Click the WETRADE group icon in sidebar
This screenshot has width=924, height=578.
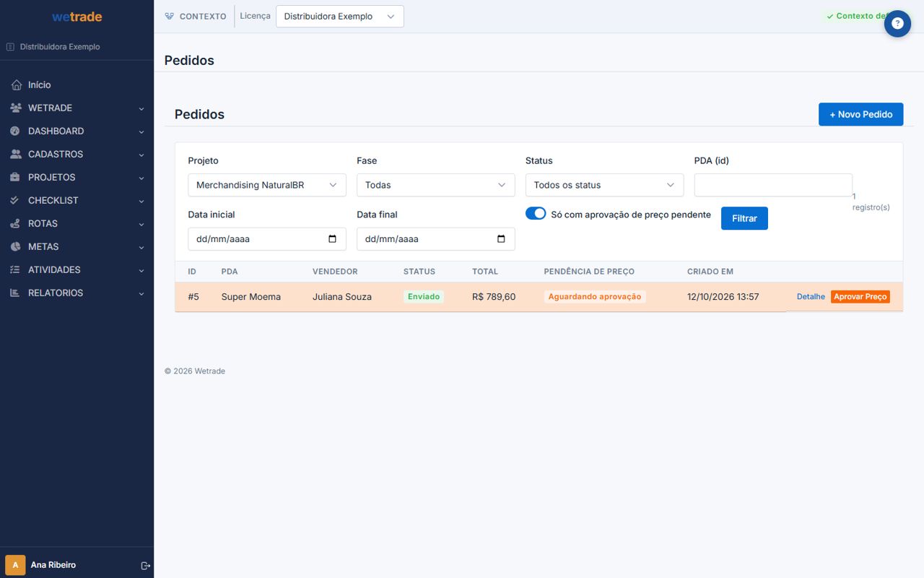tap(16, 108)
